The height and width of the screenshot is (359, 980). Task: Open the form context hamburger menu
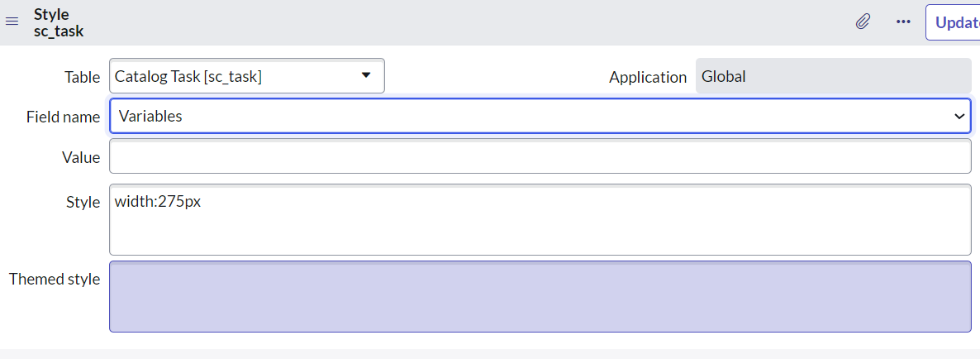(12, 22)
